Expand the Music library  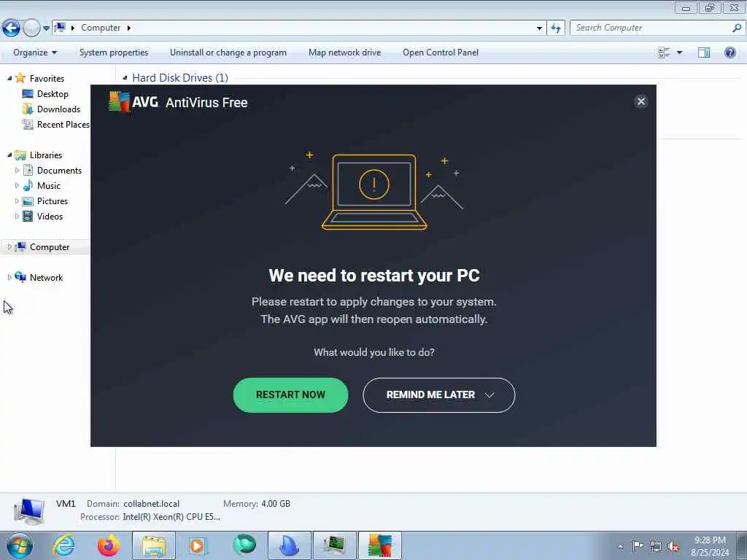coord(18,186)
